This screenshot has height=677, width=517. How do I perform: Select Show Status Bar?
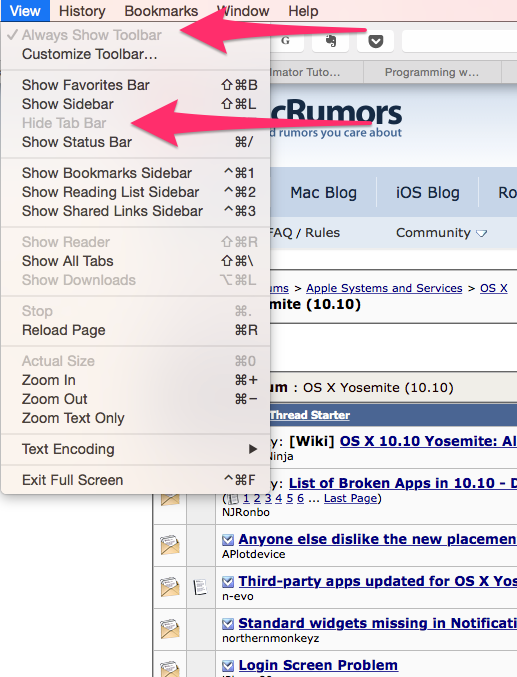136,142
